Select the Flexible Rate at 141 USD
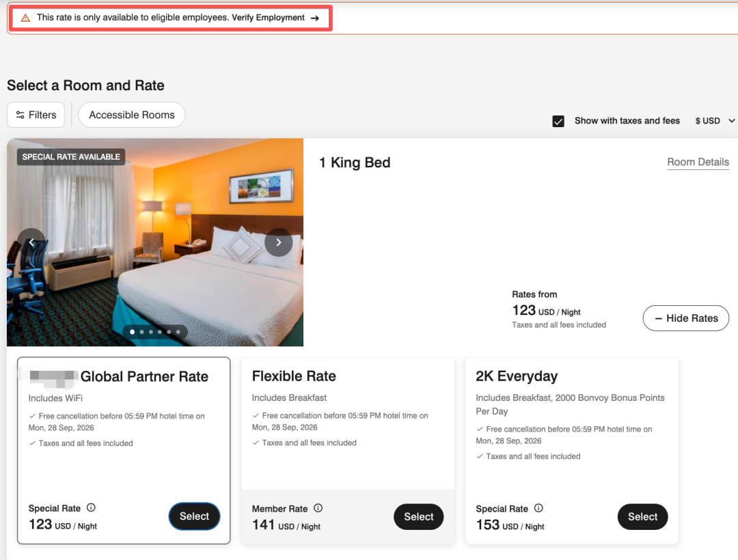The image size is (738, 560). [x=418, y=517]
